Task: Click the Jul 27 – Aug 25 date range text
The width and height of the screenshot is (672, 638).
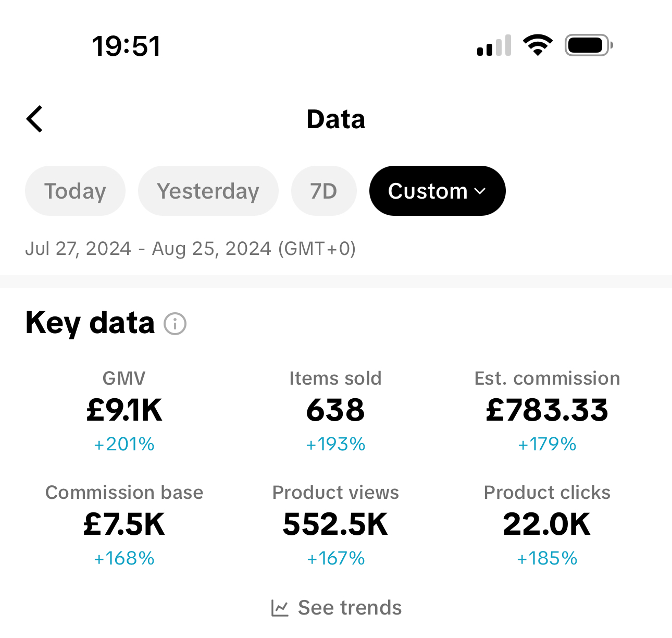Action: (191, 249)
